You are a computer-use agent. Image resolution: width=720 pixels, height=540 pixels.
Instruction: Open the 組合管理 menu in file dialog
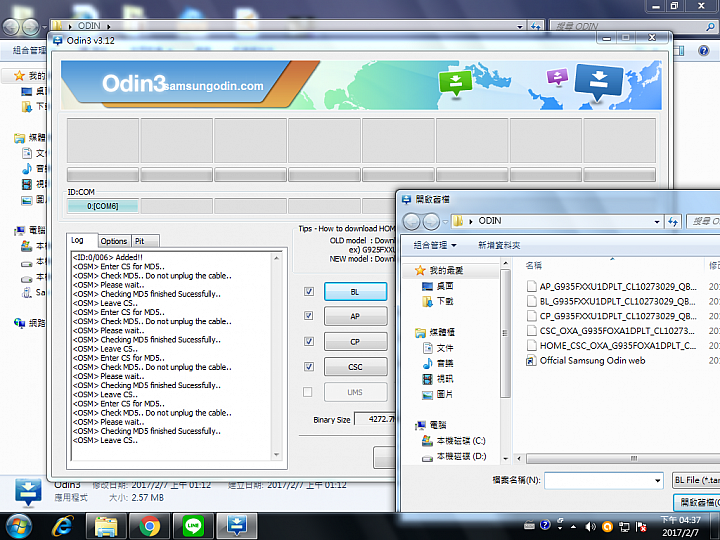(x=435, y=245)
